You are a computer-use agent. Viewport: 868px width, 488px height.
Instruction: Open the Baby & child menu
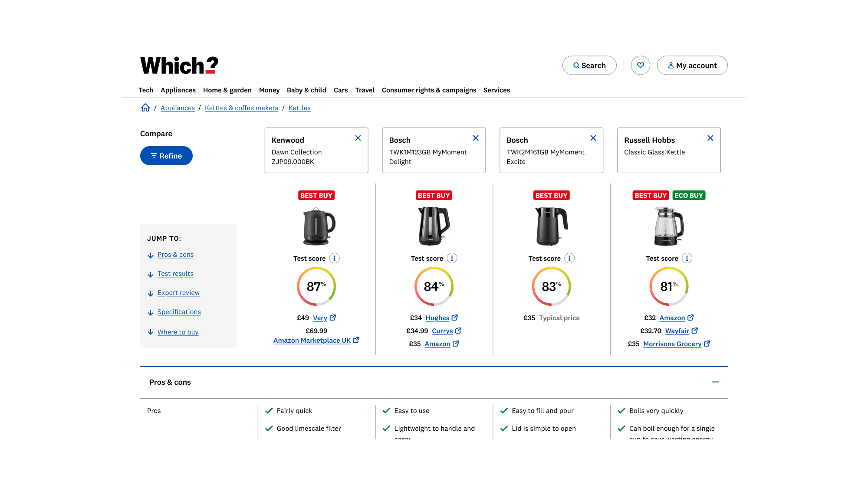coord(306,90)
